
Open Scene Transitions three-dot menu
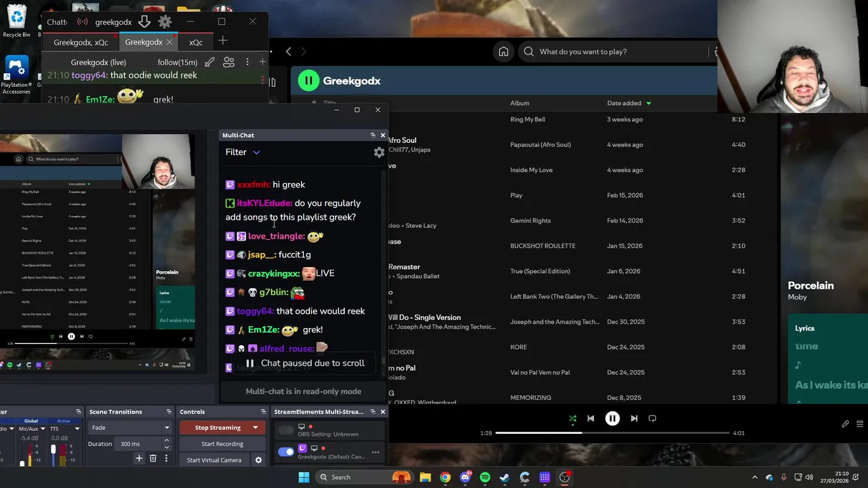coord(166,459)
